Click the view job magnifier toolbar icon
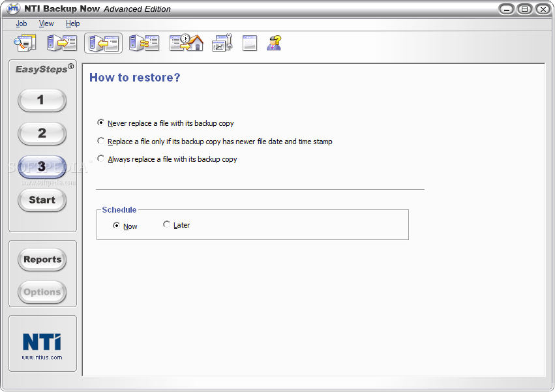This screenshot has height=392, width=555. 25,43
